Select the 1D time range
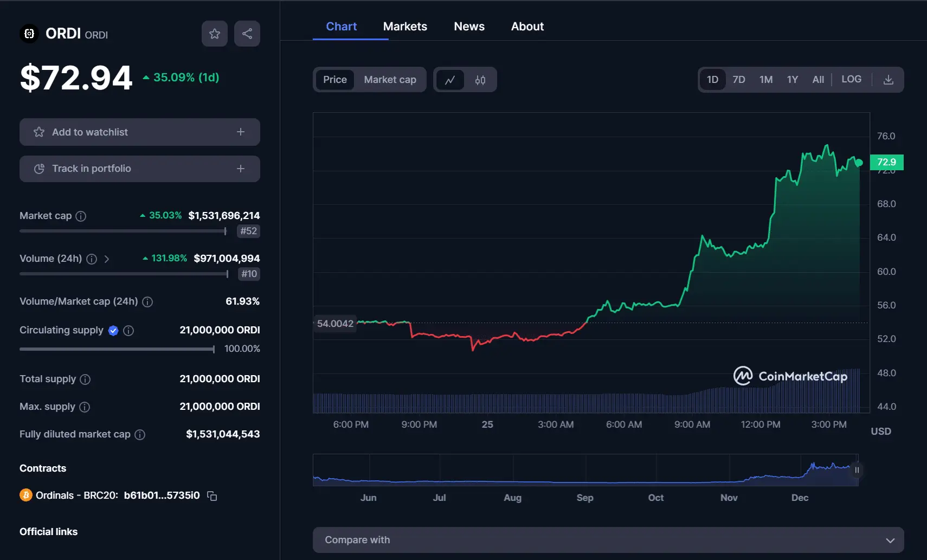 coord(712,80)
